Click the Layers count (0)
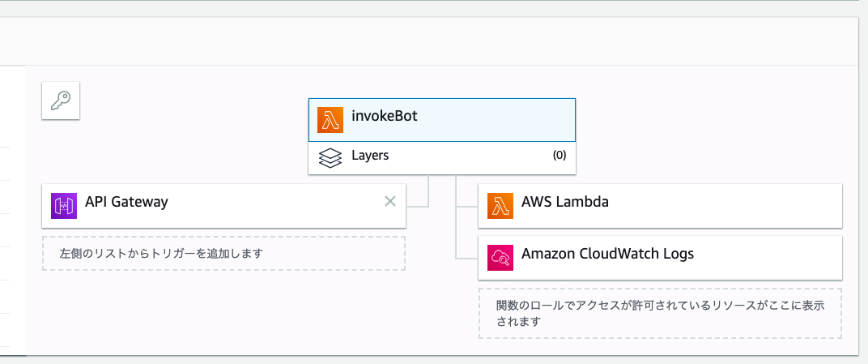The width and height of the screenshot is (868, 364). [x=560, y=156]
